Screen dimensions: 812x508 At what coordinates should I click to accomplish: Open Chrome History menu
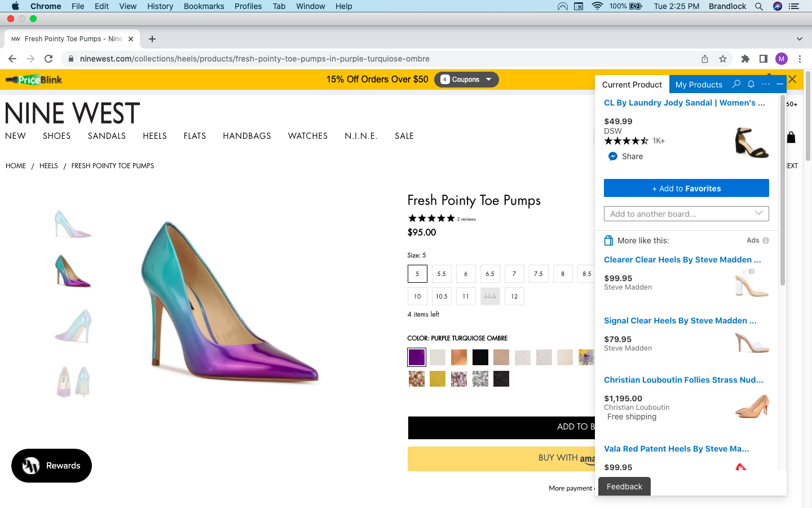click(x=160, y=6)
